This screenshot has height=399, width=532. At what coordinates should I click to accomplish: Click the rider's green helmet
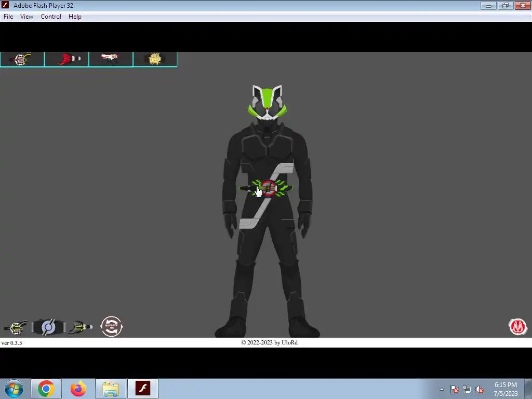[267, 102]
